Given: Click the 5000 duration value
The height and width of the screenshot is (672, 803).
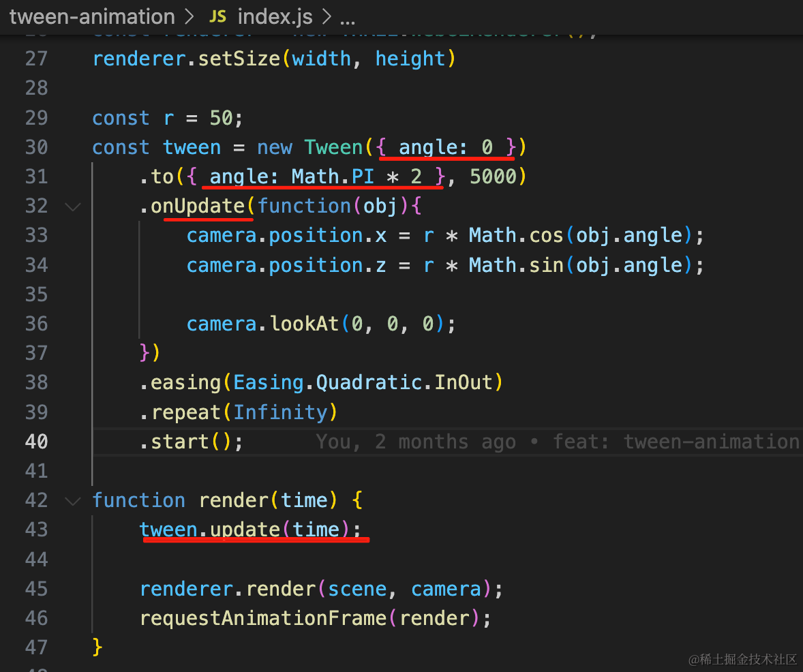Looking at the screenshot, I should pos(493,177).
